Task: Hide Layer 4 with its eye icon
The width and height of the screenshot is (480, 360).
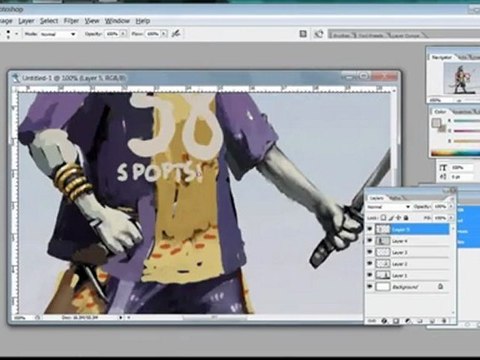Action: pyautogui.click(x=369, y=241)
